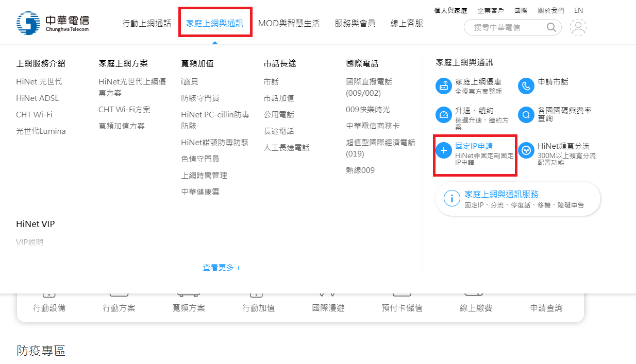The width and height of the screenshot is (636, 364).
Task: Open CHT Wi-Fi service link
Action: coord(35,115)
